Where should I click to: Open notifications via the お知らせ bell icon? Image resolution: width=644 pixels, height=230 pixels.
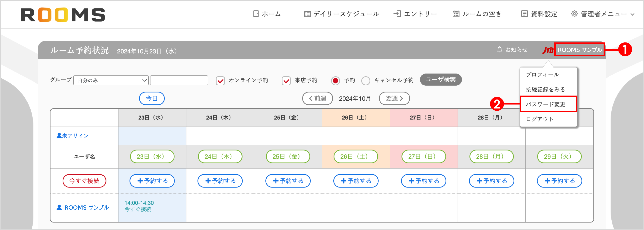point(500,49)
